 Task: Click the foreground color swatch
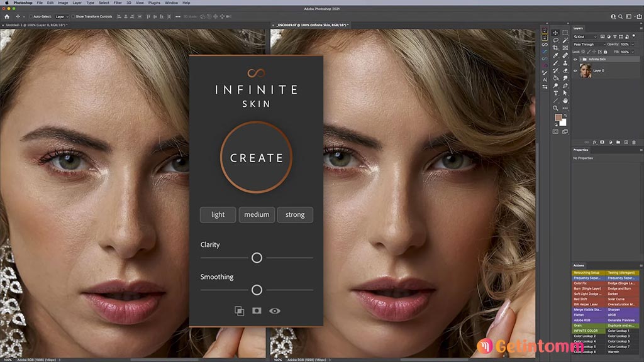coord(558,118)
